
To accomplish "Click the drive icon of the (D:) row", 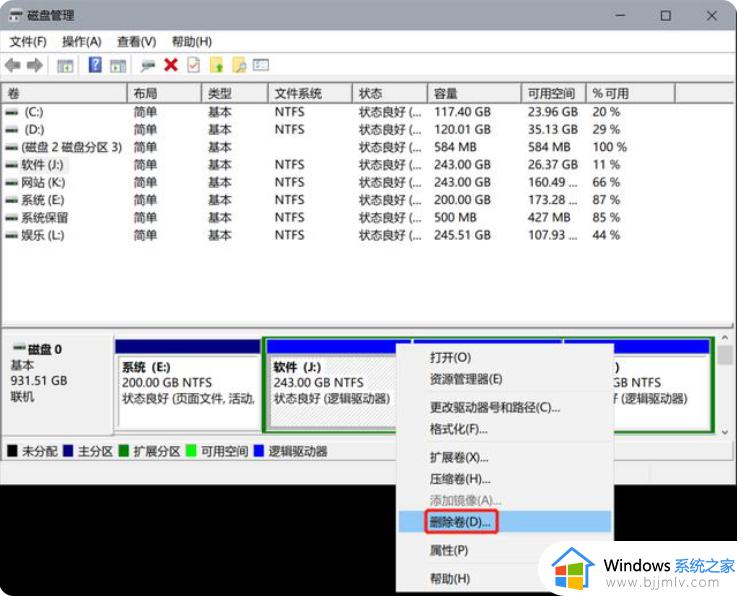I will coord(12,130).
